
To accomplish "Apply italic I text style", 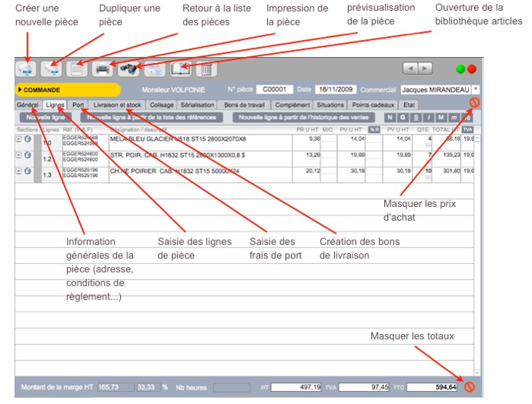I will (429, 118).
